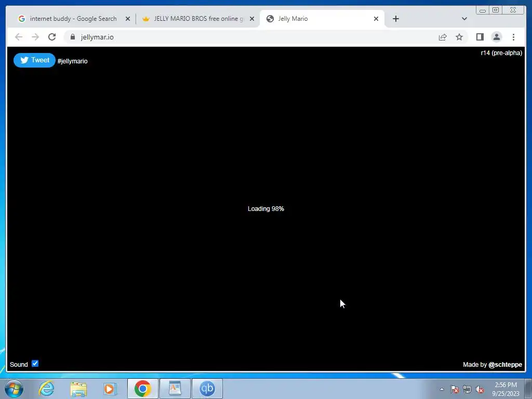Click the muted volume tray icon

tap(480, 389)
